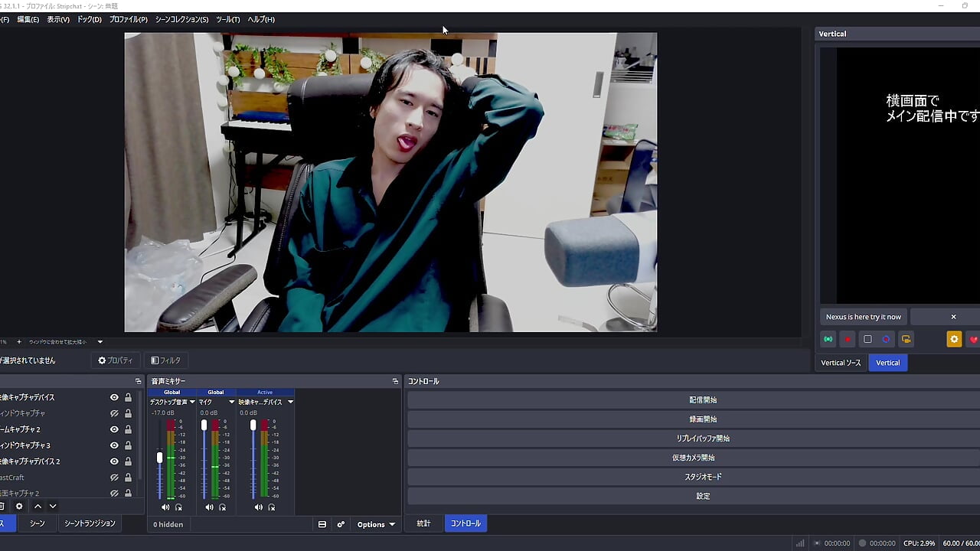Open advanced audio properties gears icon
The width and height of the screenshot is (980, 551).
341,524
